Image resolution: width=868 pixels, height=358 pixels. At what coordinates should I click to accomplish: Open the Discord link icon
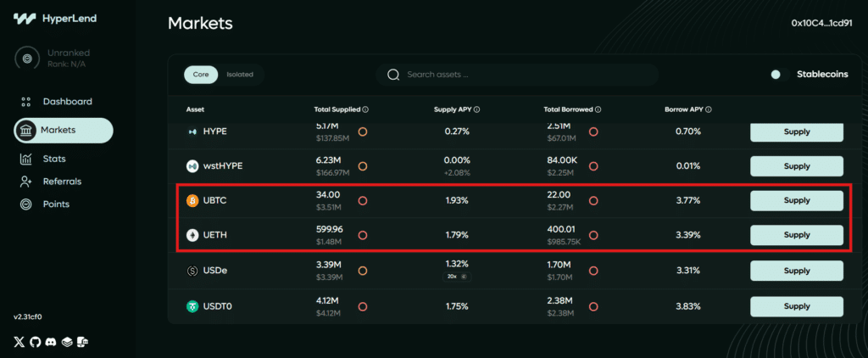[52, 342]
